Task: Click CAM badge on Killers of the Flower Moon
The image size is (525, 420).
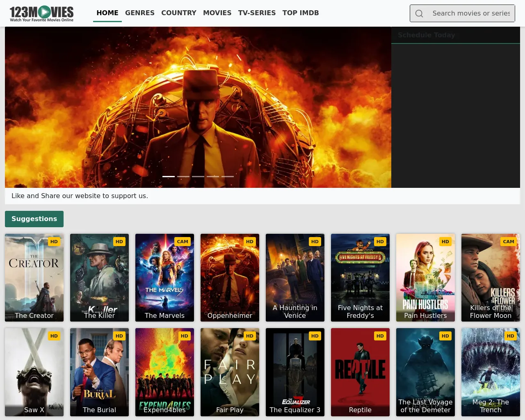Action: coord(508,242)
